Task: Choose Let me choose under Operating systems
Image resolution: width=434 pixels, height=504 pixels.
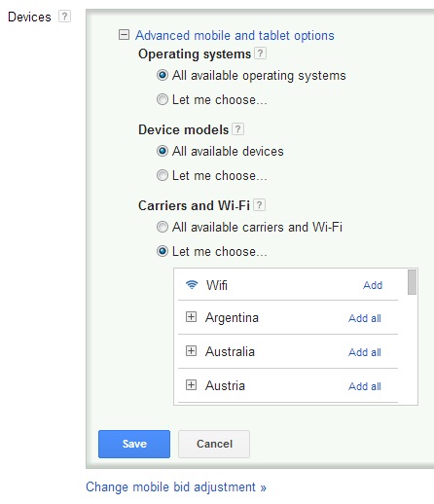Action: (x=163, y=99)
